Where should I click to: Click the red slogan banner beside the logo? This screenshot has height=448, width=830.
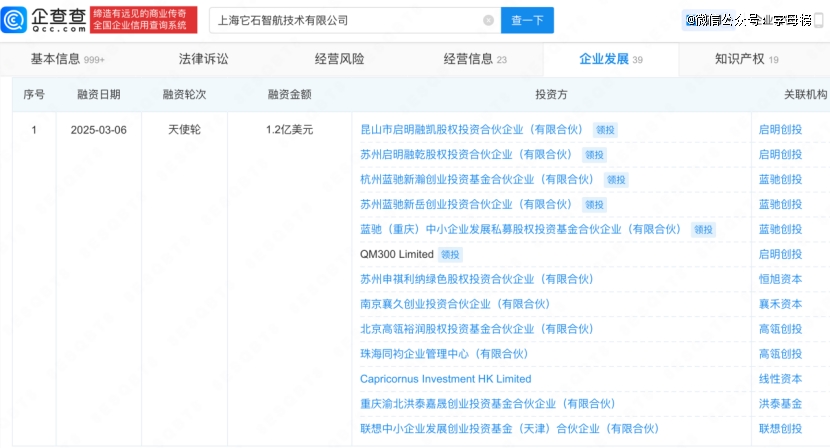[143, 20]
